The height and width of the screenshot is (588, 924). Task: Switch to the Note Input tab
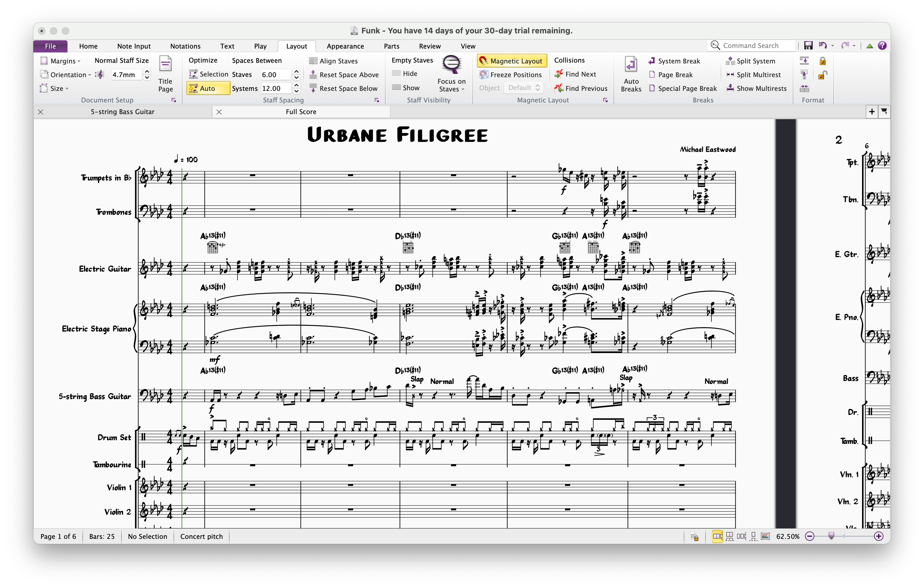[134, 46]
